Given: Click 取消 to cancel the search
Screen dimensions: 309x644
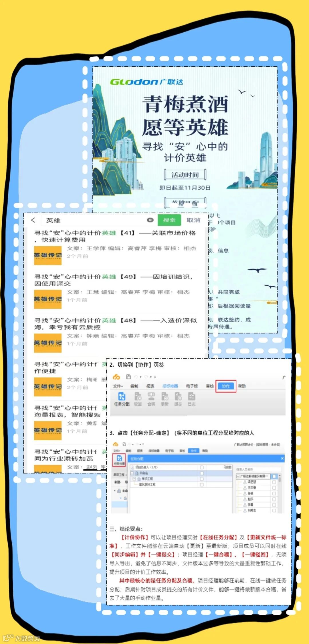Looking at the screenshot, I should pos(193,220).
